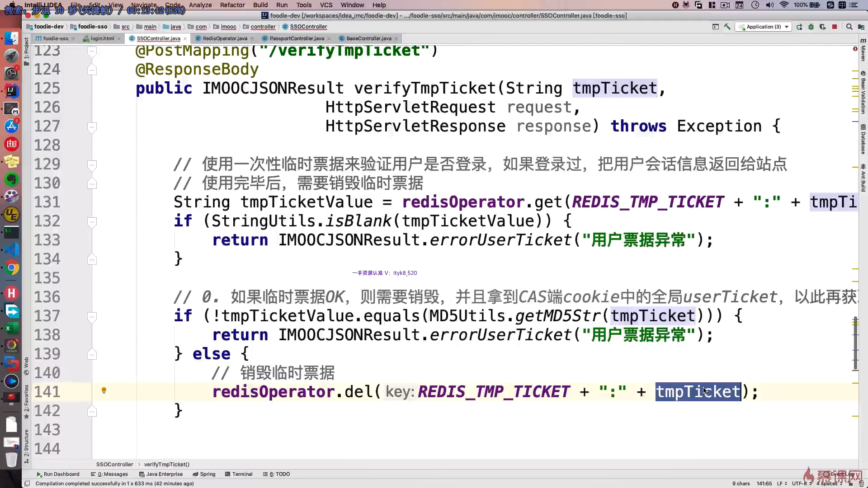868x488 pixels.
Task: Switch to the RedisOperator.java tab
Action: (225, 38)
